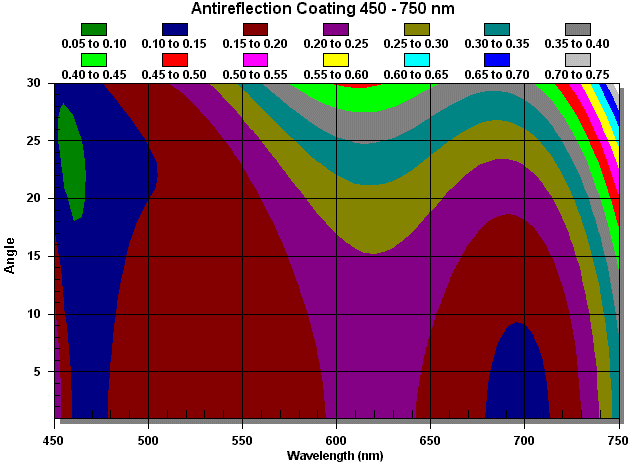Screen dimensions: 644x464
Task: Click the legend label 0.15 to 0.20
Action: click(255, 44)
